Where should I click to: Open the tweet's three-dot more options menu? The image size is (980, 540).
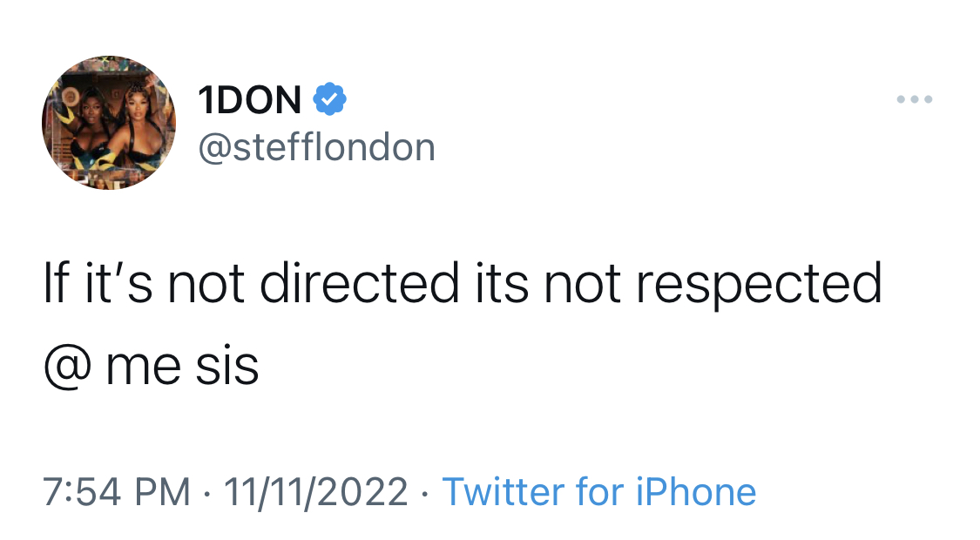coord(915,99)
